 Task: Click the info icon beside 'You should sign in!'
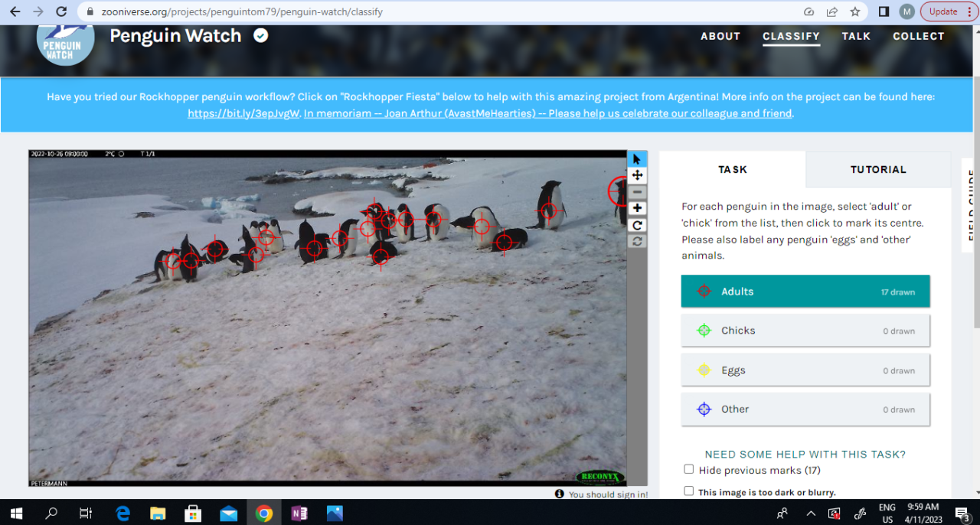560,494
